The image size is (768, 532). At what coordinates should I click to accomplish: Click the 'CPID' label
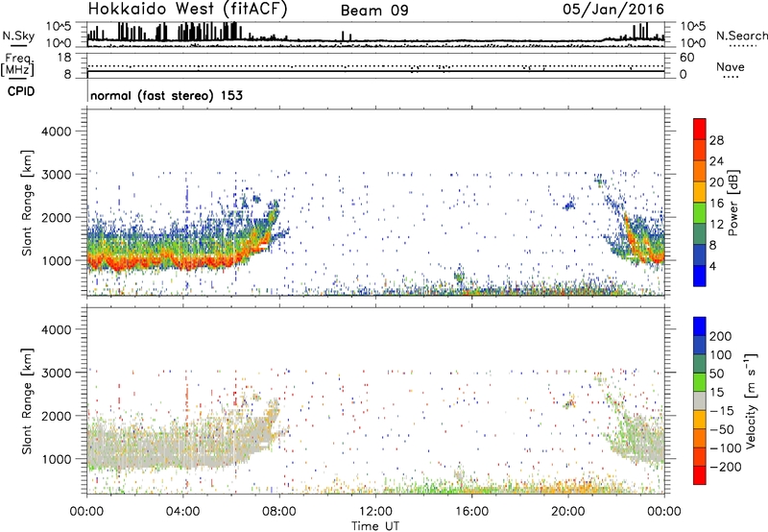coord(21,91)
